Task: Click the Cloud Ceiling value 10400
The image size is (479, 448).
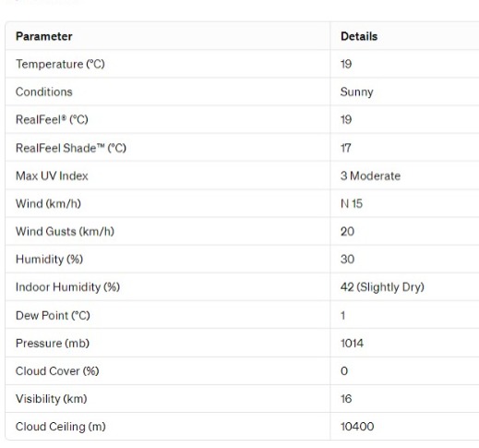Action: tap(357, 427)
